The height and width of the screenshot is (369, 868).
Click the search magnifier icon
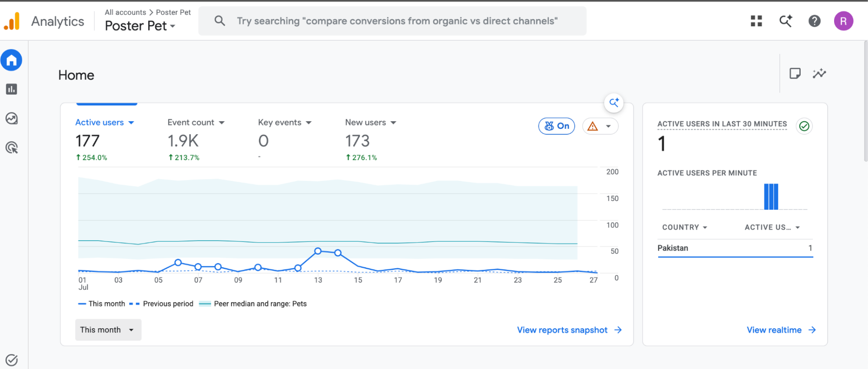click(220, 21)
